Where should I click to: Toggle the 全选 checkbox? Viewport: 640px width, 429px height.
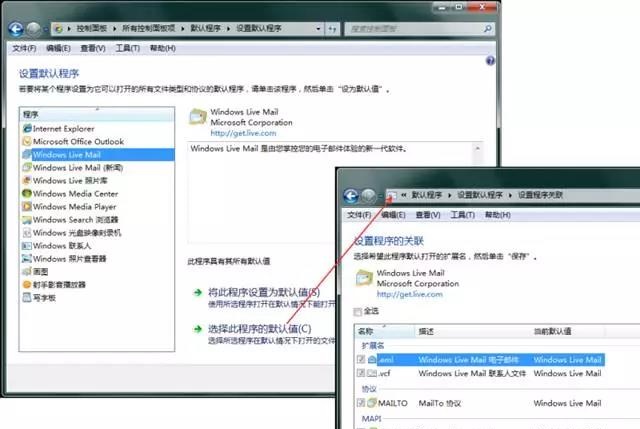358,312
